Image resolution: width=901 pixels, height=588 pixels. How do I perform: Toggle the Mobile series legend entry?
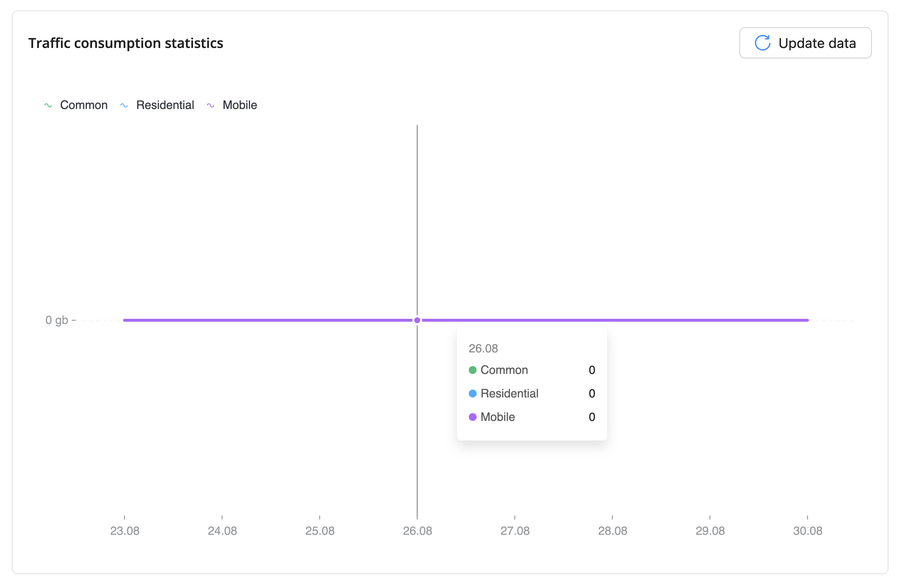point(240,105)
